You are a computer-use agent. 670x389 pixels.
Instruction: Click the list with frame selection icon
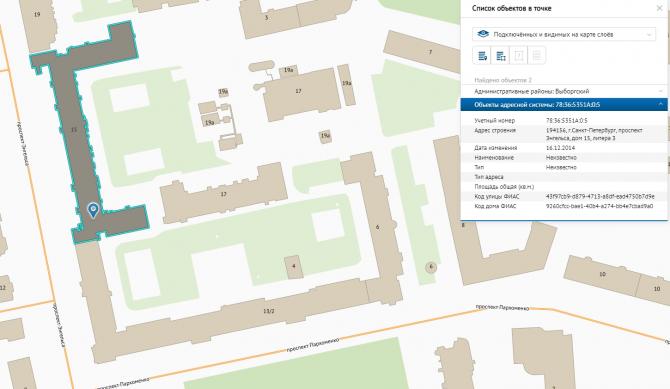click(x=500, y=56)
